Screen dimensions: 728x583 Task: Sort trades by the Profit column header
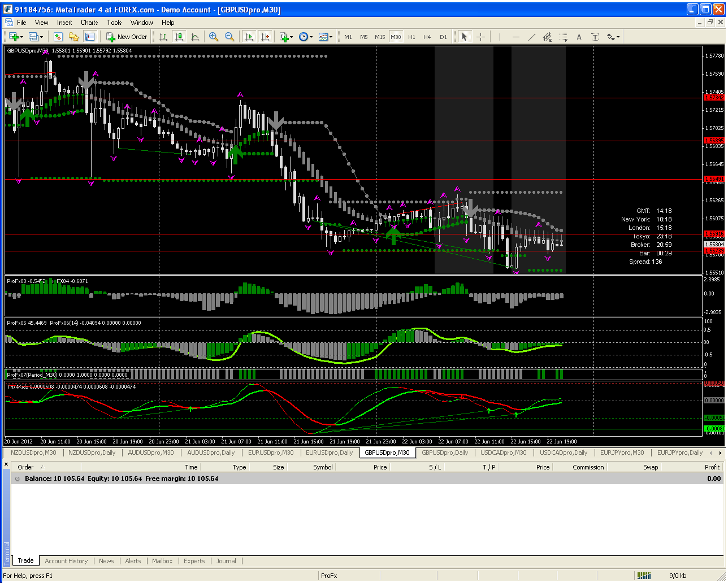(692, 467)
